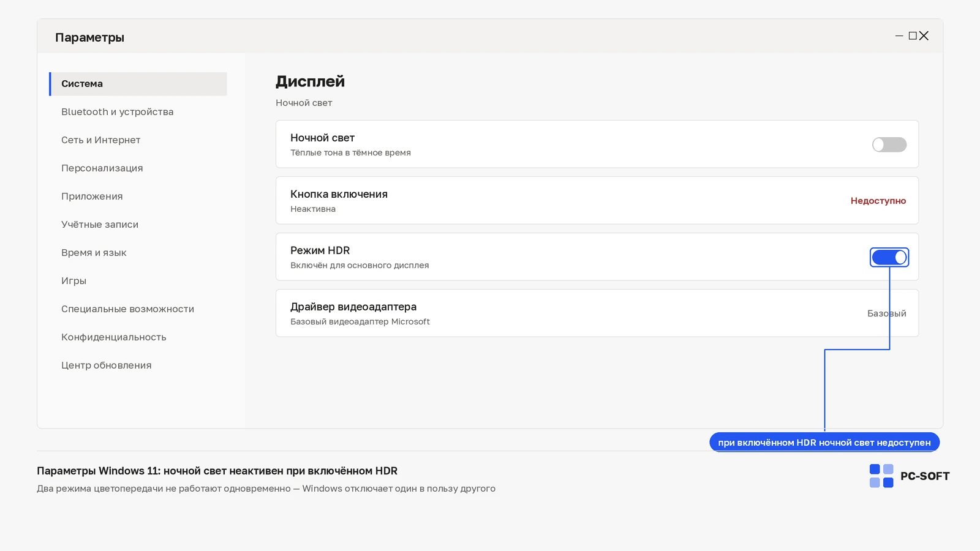Open Специальные возможности settings

click(x=127, y=309)
